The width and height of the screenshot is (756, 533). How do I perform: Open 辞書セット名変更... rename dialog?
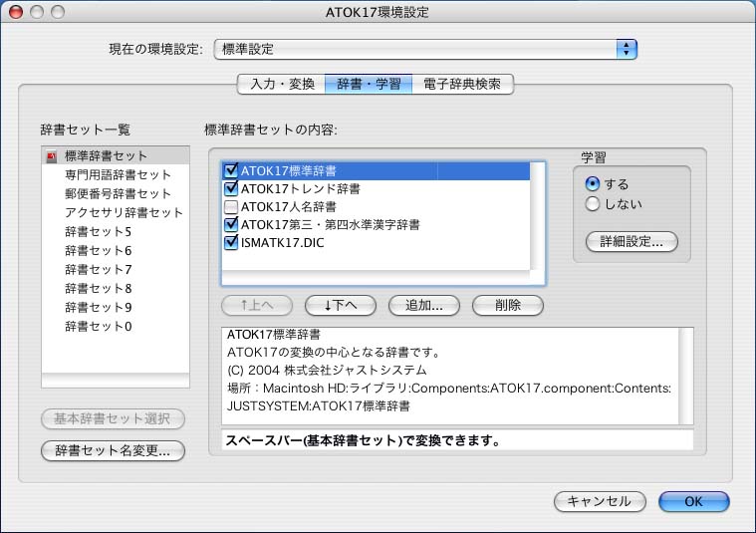[x=113, y=451]
